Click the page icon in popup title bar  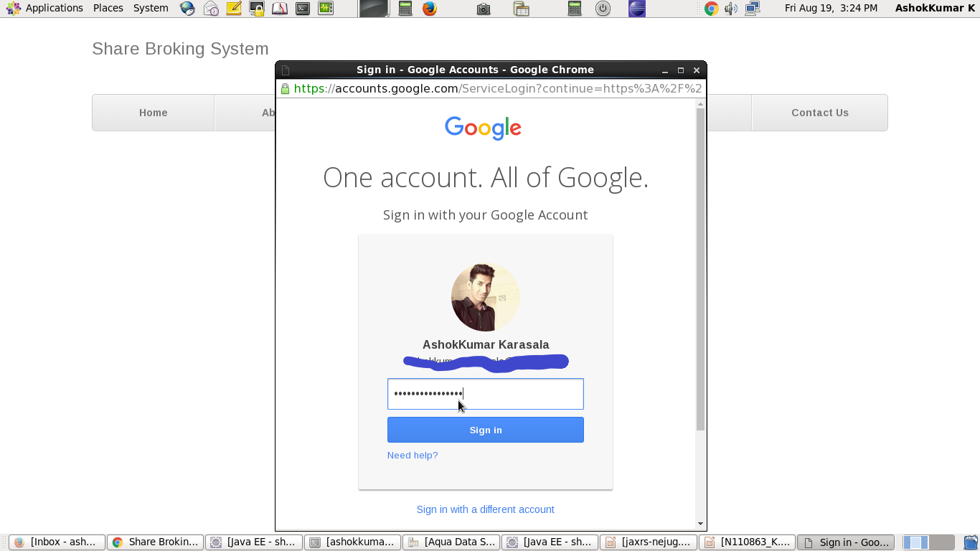click(x=286, y=70)
